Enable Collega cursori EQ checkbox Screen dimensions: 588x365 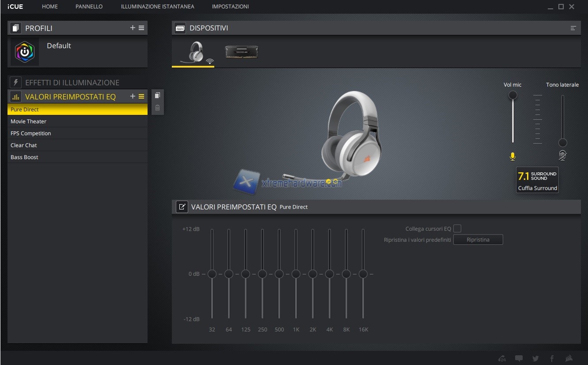457,228
